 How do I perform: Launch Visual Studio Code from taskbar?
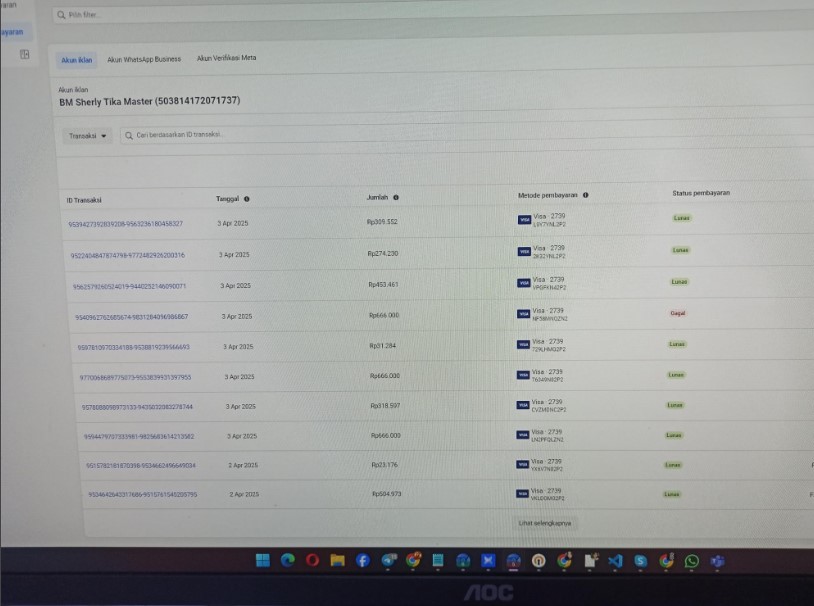point(615,562)
